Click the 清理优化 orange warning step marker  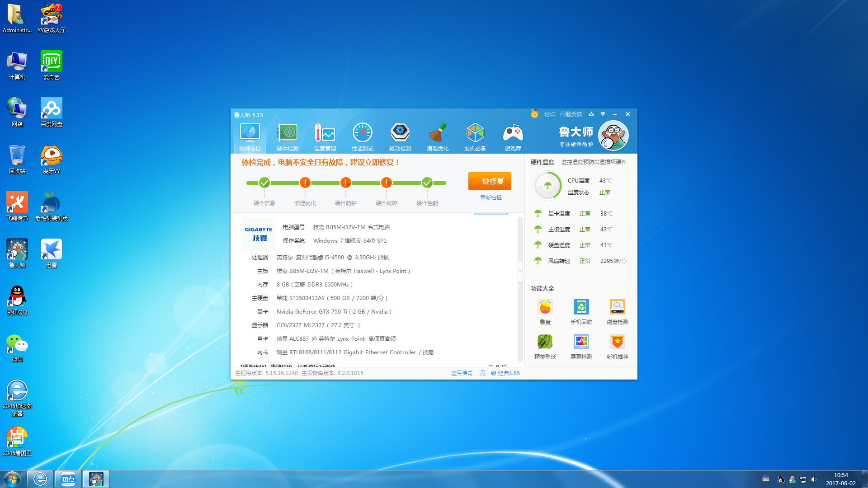pos(305,183)
